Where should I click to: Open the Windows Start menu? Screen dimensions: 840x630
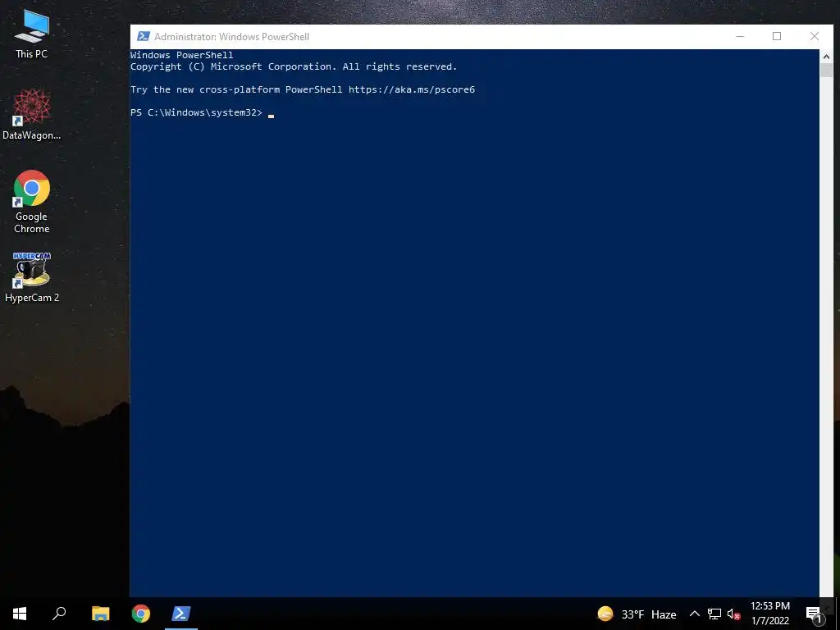tap(20, 614)
